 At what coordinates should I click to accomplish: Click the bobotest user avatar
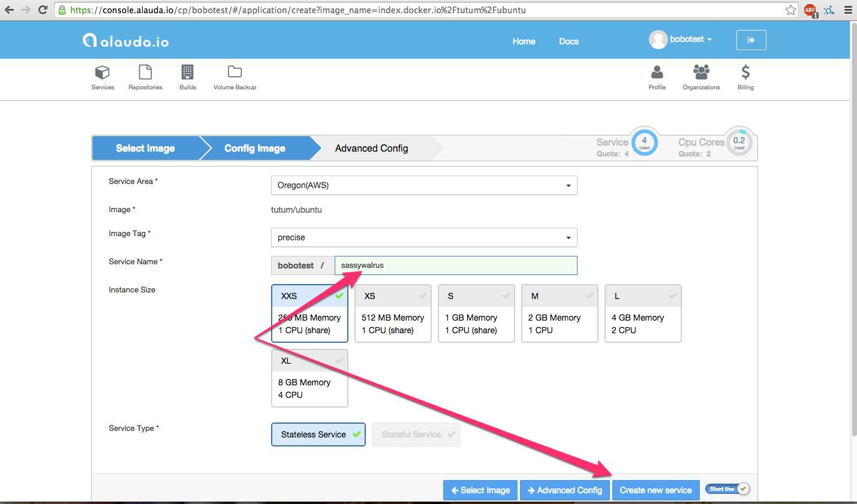(658, 40)
